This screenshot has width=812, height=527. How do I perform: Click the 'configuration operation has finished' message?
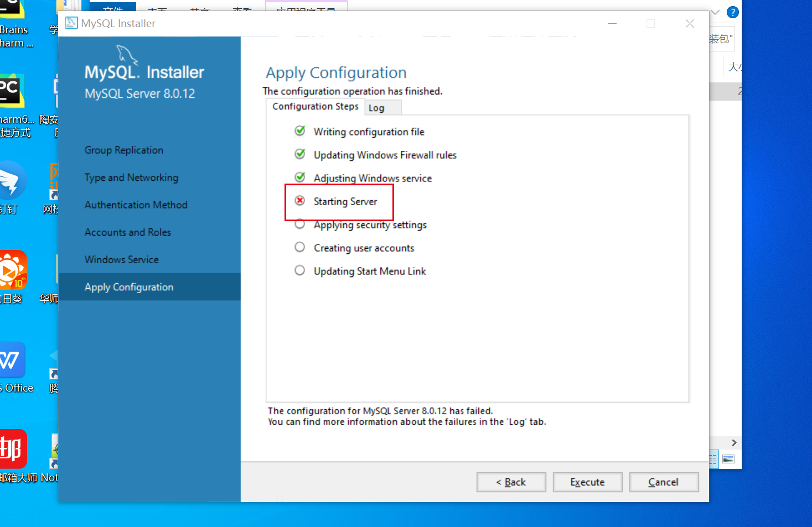353,91
